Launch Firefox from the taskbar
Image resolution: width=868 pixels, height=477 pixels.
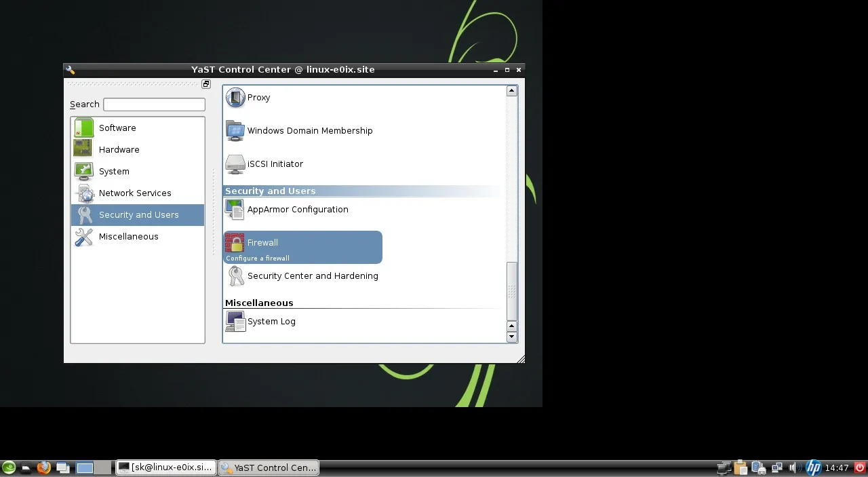pos(44,468)
